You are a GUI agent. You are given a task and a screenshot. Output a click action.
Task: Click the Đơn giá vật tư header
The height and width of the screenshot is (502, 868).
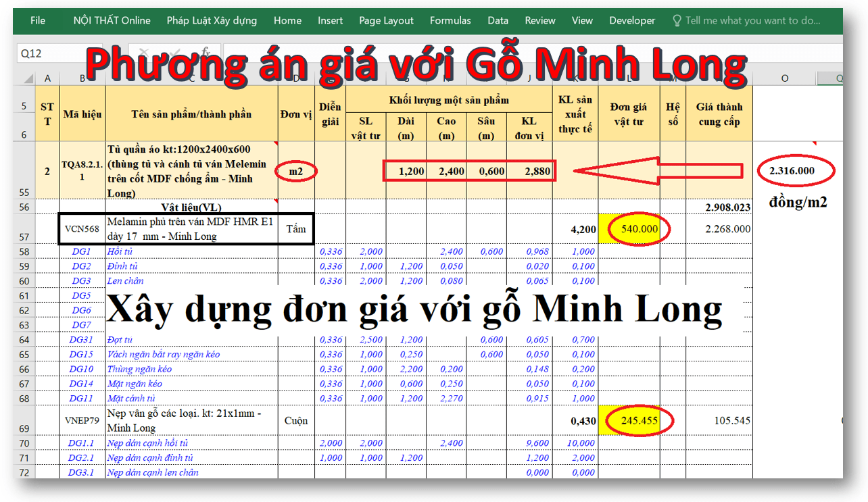629,114
